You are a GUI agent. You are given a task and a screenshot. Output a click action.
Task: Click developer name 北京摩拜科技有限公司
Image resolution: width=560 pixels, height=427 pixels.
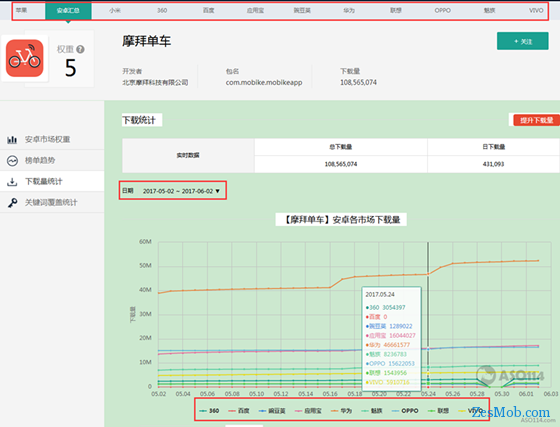(x=155, y=82)
